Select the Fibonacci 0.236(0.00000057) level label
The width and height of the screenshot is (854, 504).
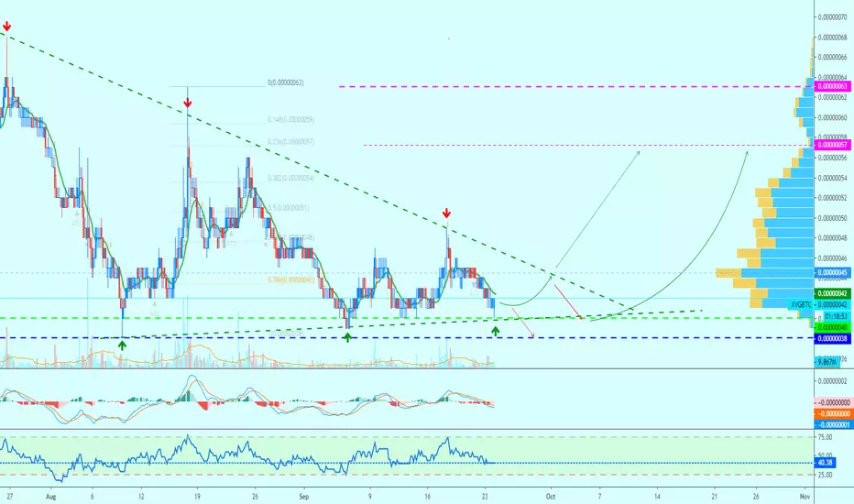[x=290, y=142]
